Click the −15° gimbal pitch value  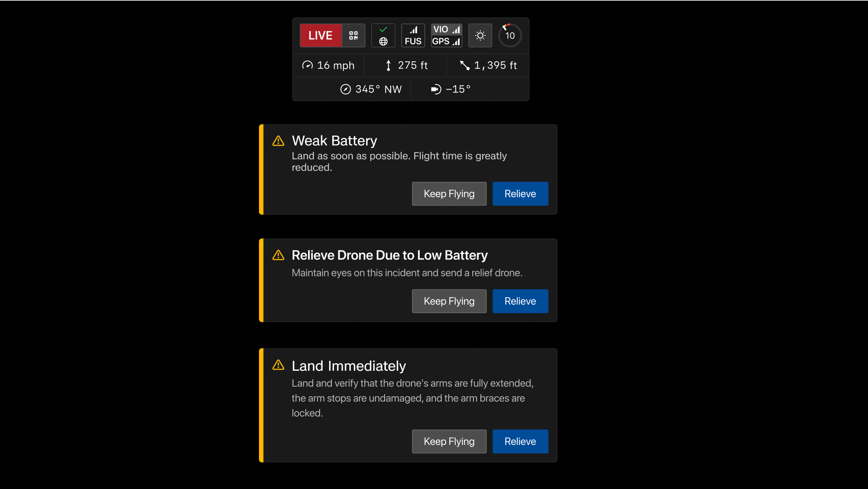[x=458, y=89]
